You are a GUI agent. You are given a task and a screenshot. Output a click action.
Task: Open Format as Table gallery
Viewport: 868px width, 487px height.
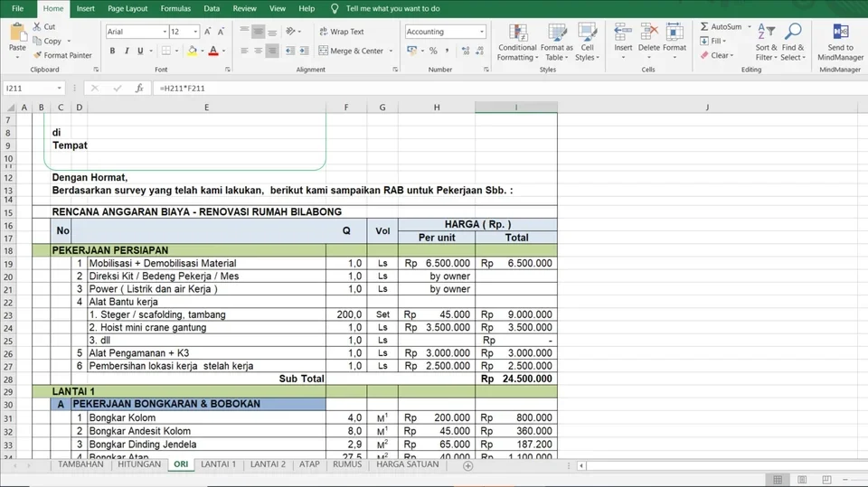click(556, 42)
